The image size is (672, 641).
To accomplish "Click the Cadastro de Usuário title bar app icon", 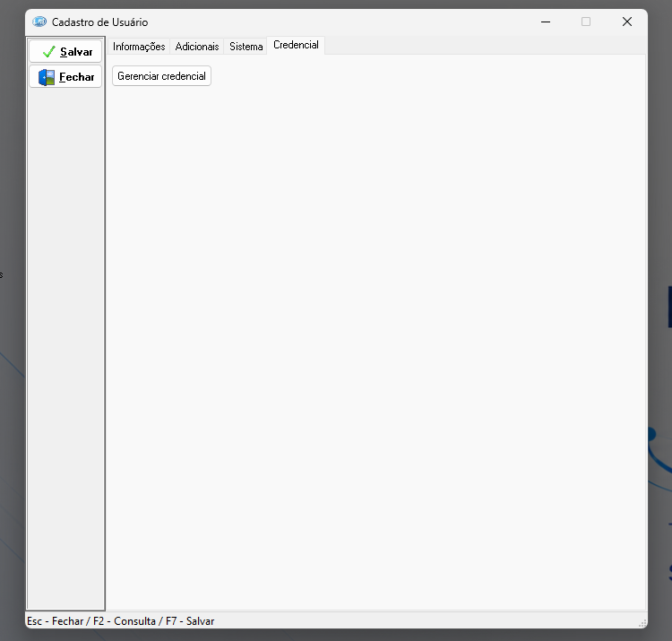I will click(x=39, y=22).
